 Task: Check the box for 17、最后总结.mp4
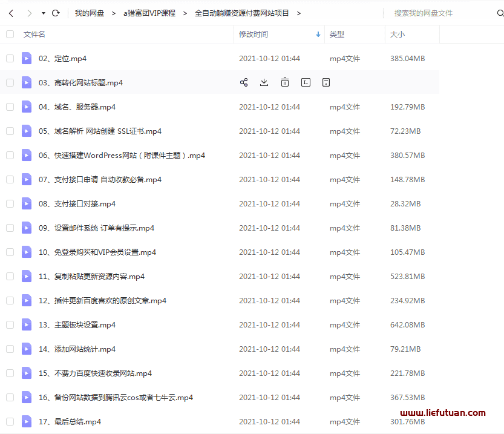[x=10, y=421]
